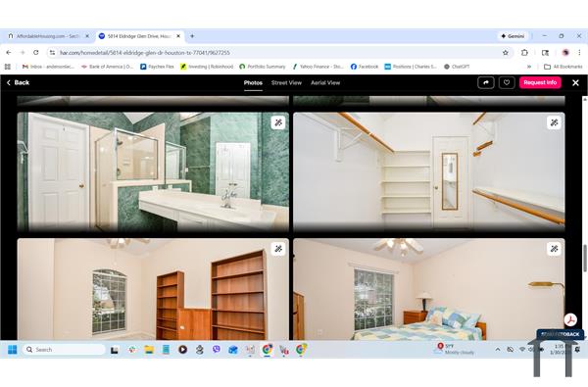The height and width of the screenshot is (387, 588).
Task: Open Task View on the taskbar
Action: 115,350
